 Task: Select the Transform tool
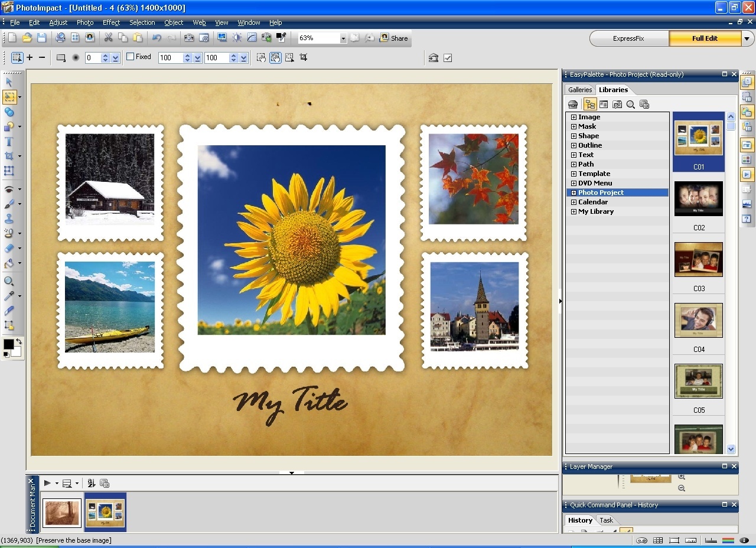(x=9, y=171)
